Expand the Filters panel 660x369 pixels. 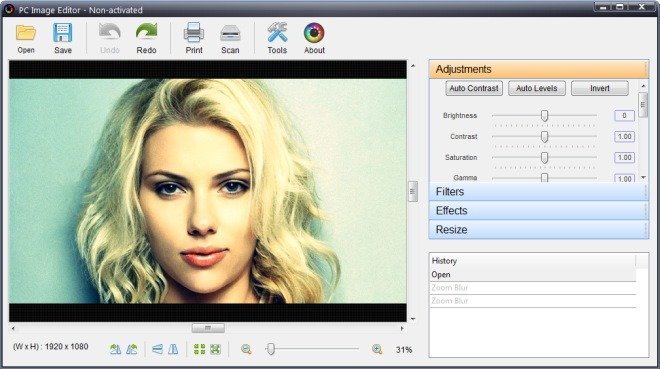[538, 192]
